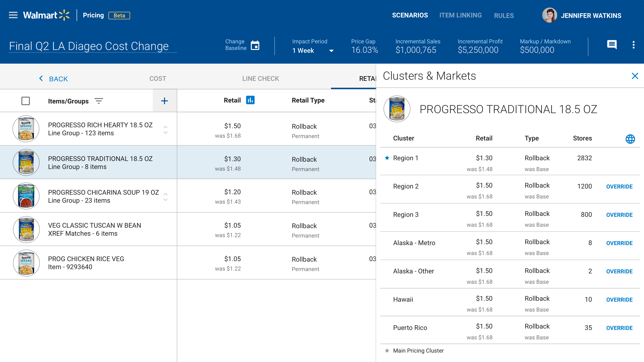
Task: Open the Rules menu
Action: (x=504, y=16)
